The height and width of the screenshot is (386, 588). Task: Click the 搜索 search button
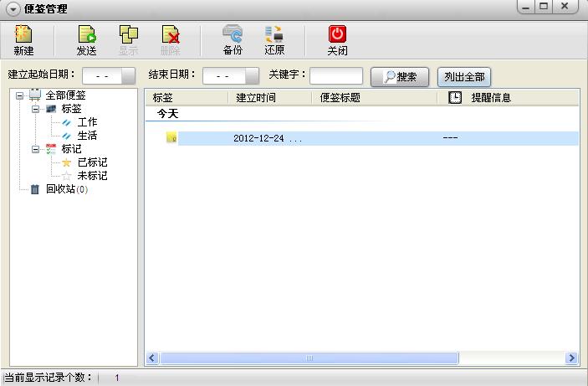400,76
